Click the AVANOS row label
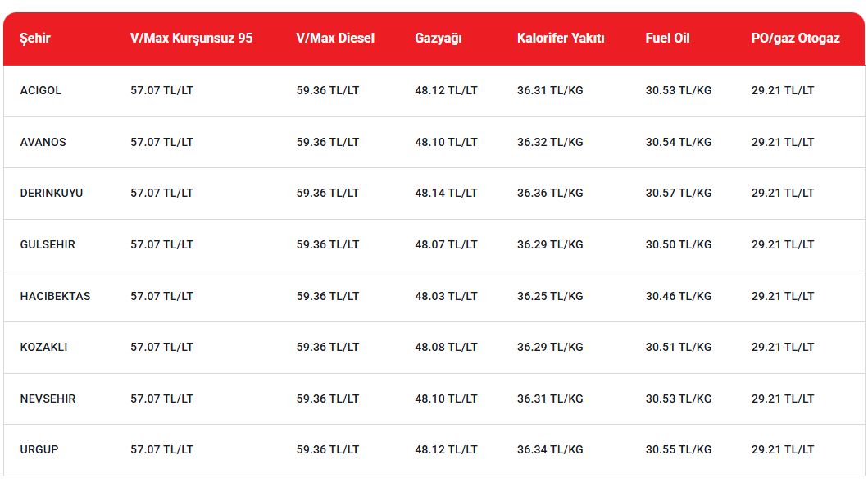 click(x=43, y=142)
